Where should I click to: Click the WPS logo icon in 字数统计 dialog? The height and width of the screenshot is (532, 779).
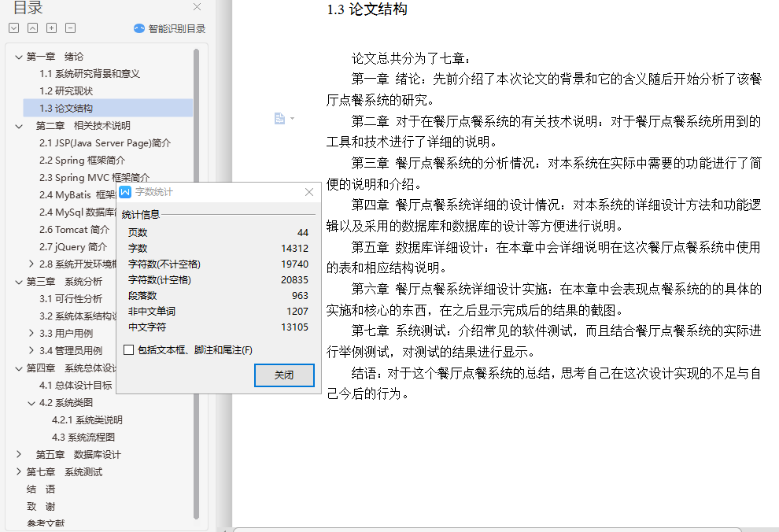pos(125,192)
